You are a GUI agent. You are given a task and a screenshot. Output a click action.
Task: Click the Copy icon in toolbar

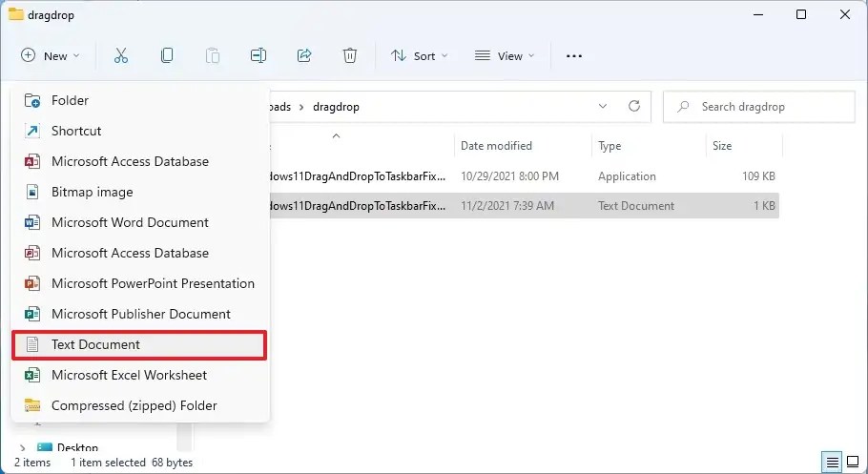167,55
